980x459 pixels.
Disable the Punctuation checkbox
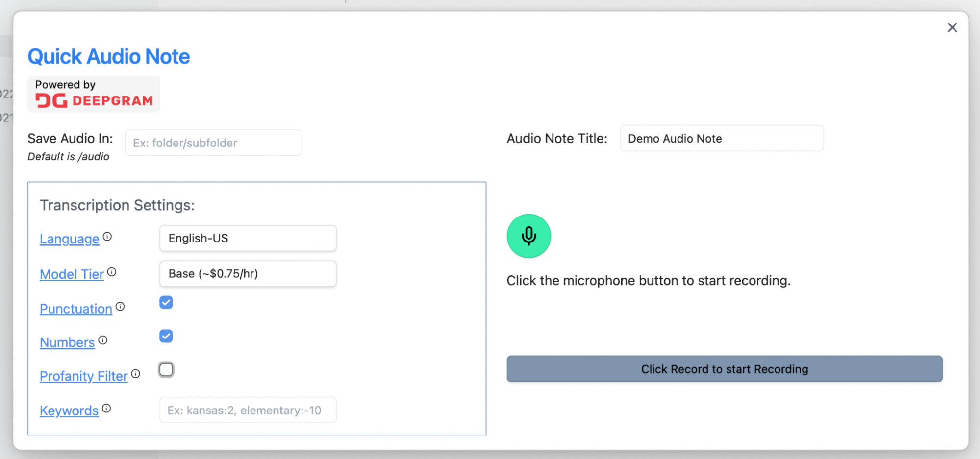pos(166,303)
